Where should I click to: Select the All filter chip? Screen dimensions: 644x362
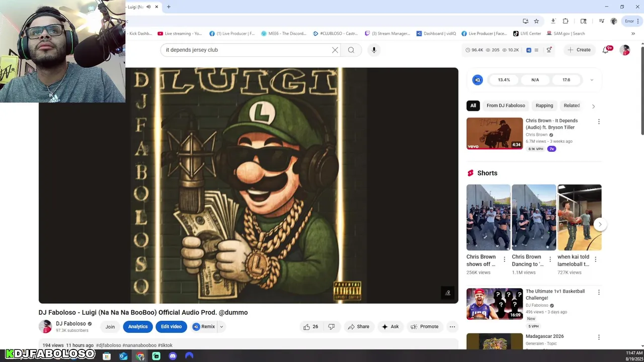(473, 106)
